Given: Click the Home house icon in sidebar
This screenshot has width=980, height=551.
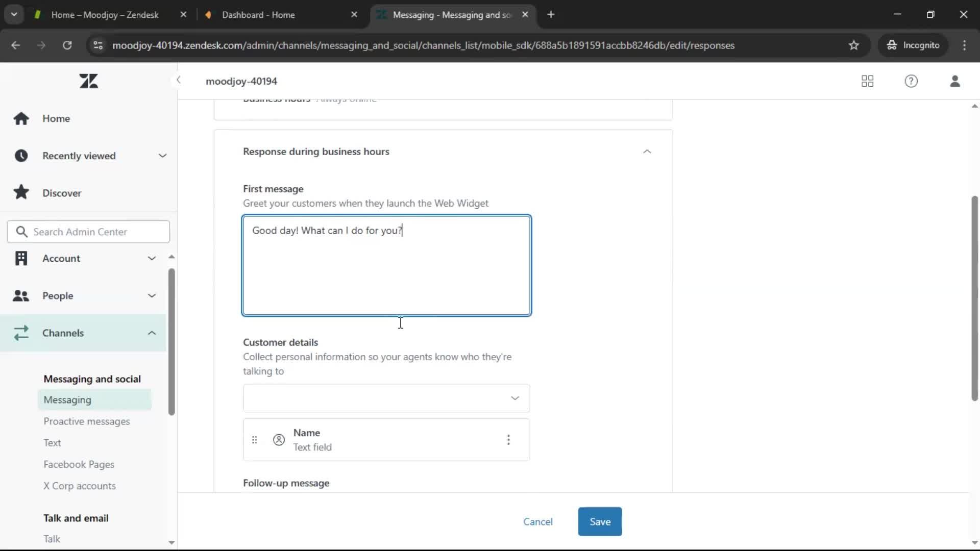Looking at the screenshot, I should tap(21, 118).
